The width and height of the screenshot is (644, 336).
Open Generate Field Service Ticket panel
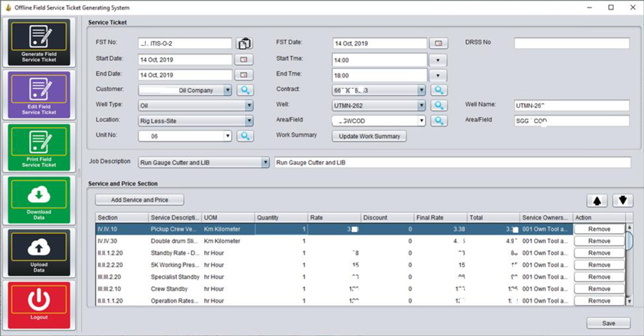(39, 42)
